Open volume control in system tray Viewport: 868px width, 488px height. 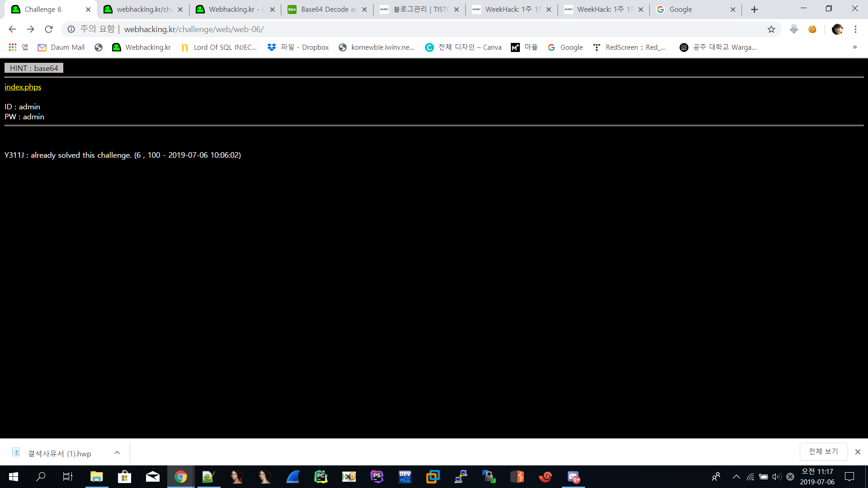point(776,477)
